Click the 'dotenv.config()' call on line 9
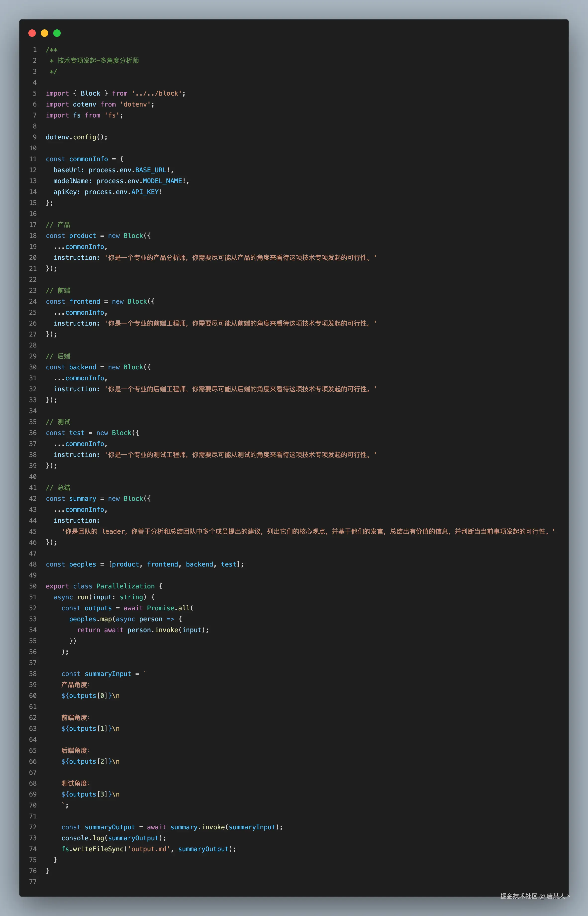This screenshot has width=588, height=916. point(76,137)
